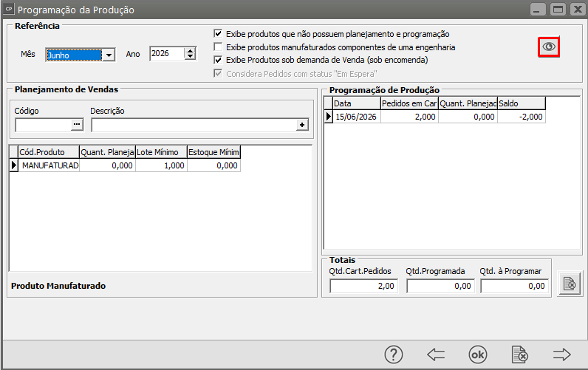The width and height of the screenshot is (588, 370).
Task: Click the Qtd.Programada total field
Action: click(440, 286)
